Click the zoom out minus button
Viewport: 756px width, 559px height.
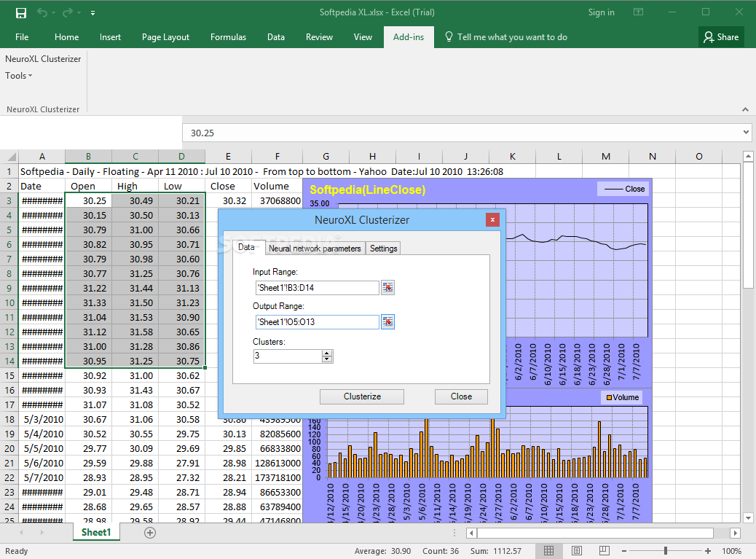click(624, 551)
